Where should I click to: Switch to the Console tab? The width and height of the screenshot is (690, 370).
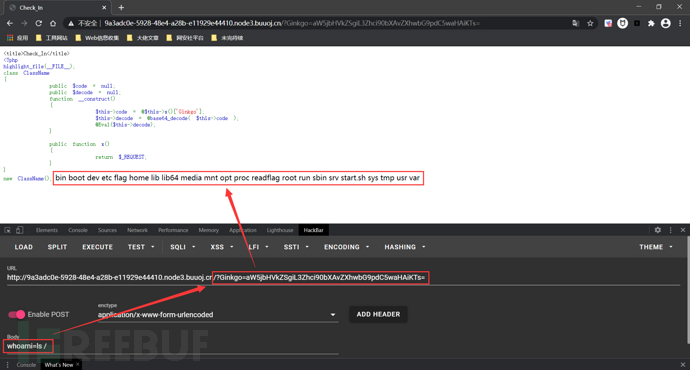pos(78,230)
